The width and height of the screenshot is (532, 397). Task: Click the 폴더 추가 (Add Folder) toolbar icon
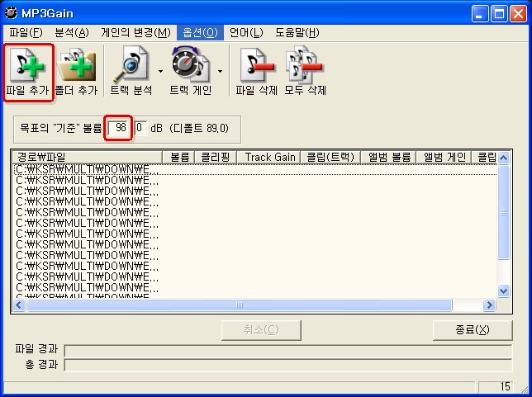tap(77, 72)
